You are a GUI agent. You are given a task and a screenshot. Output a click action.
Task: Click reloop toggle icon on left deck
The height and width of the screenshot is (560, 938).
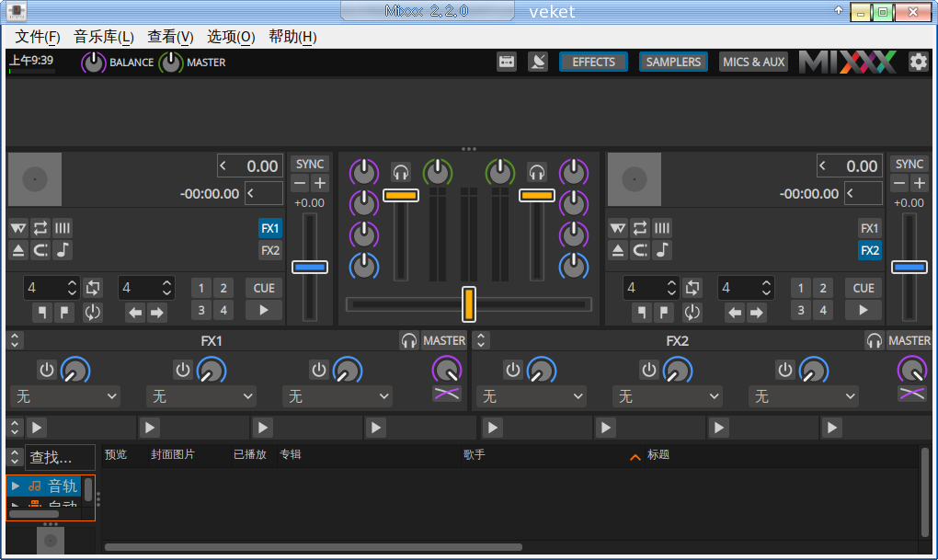(x=93, y=312)
